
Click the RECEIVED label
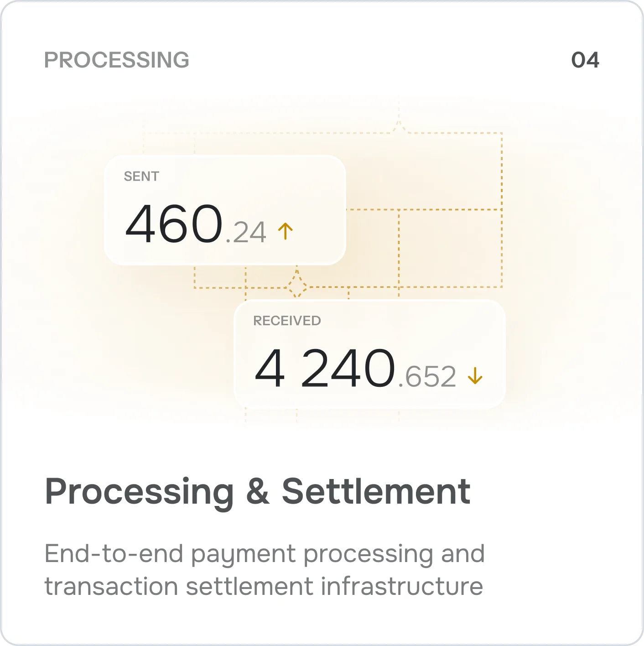[x=287, y=321]
